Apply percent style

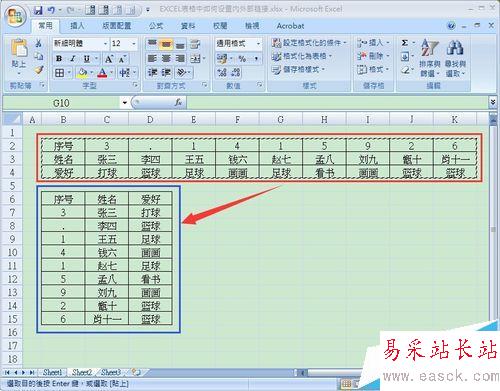click(x=242, y=59)
